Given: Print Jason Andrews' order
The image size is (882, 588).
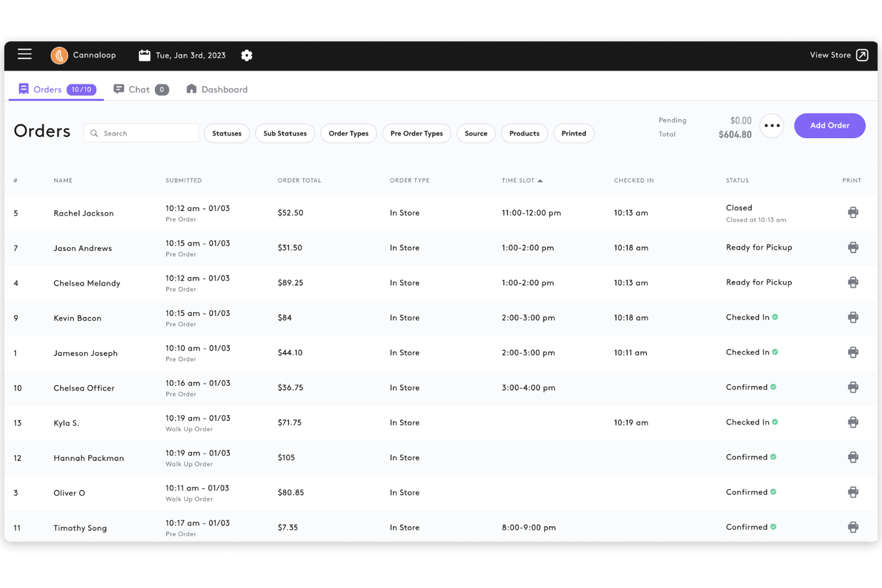Looking at the screenshot, I should pyautogui.click(x=853, y=247).
